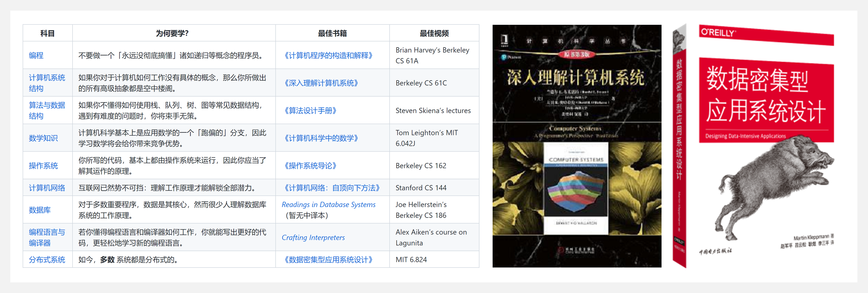The image size is (868, 293).
Task: Open the 数据库 subject link
Action: click(x=40, y=210)
